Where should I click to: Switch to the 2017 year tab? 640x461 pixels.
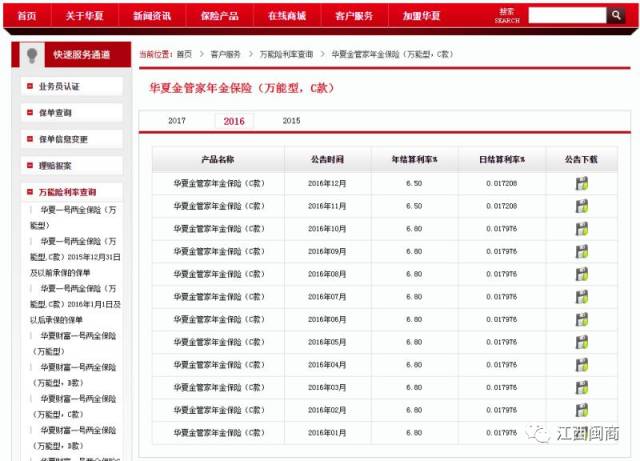[177, 121]
